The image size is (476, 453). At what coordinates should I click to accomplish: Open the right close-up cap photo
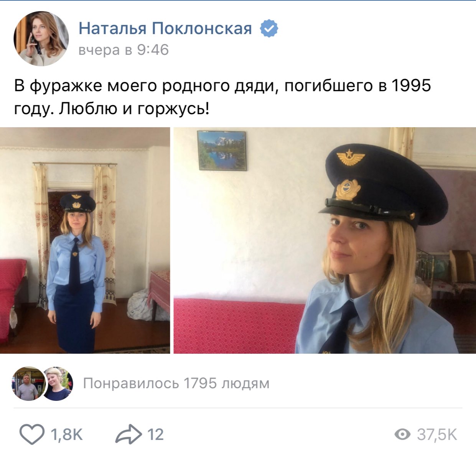pyautogui.click(x=325, y=240)
